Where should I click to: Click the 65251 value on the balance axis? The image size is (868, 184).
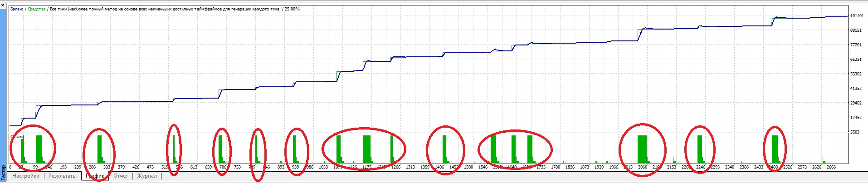tap(856, 60)
